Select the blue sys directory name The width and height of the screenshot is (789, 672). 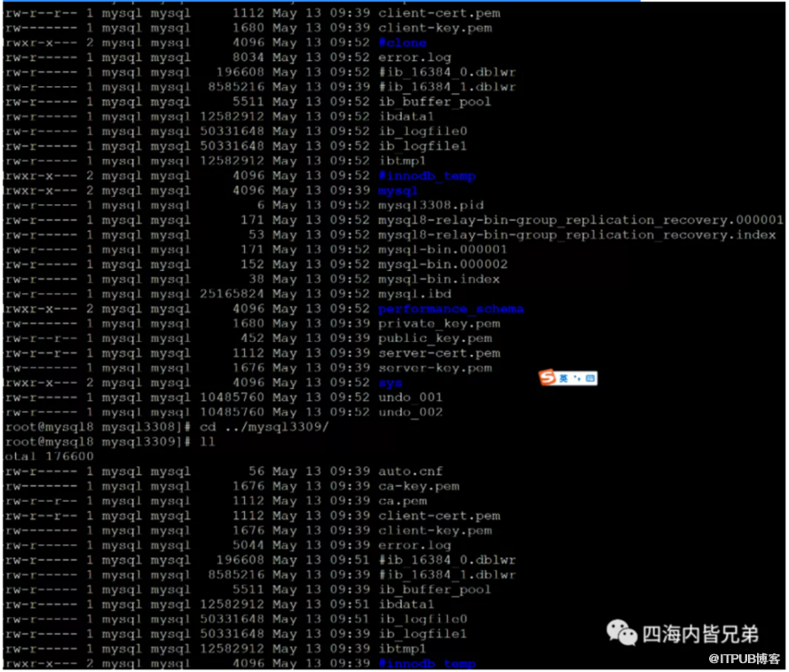(390, 383)
